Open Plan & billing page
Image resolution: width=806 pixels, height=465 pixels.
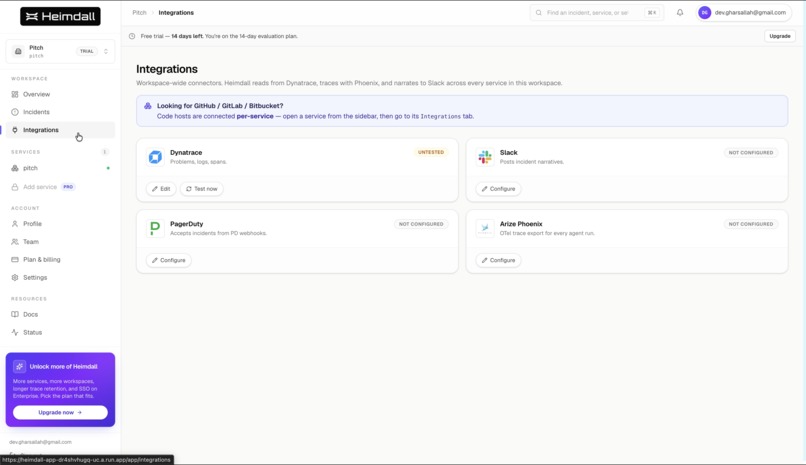click(60, 259)
